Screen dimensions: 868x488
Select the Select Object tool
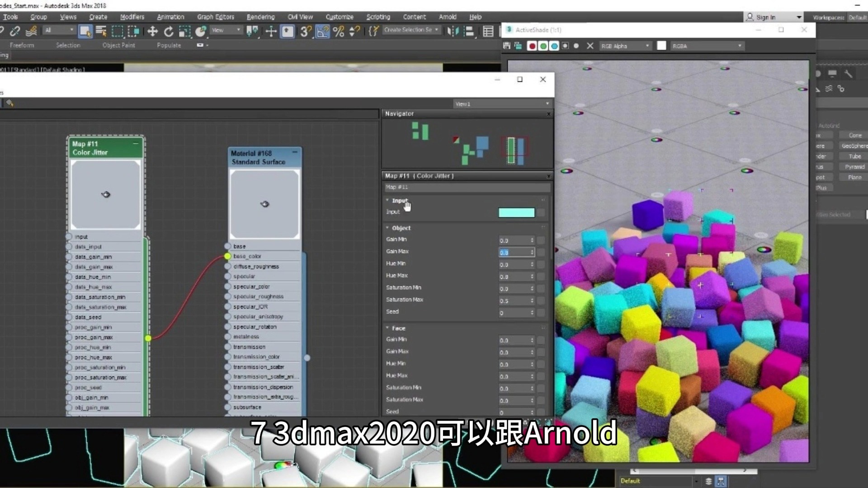[85, 31]
